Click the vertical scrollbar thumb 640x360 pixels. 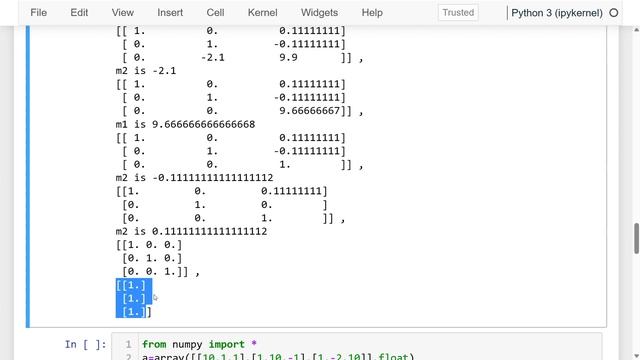[636, 238]
